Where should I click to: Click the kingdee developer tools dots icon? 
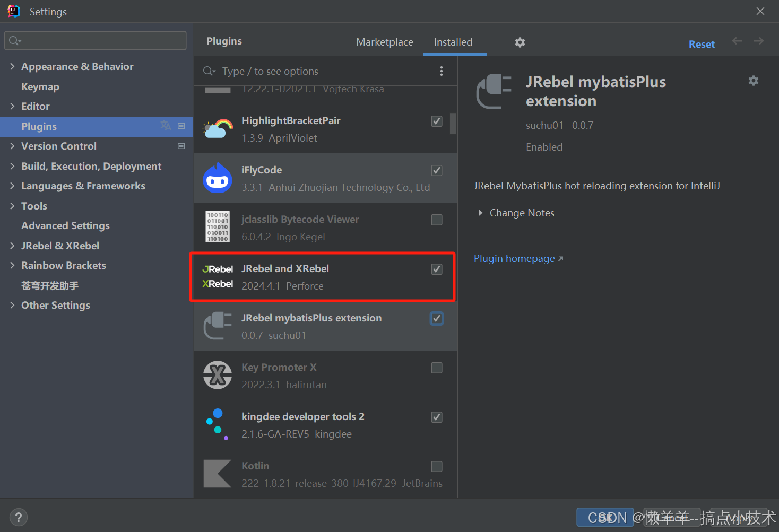click(218, 424)
